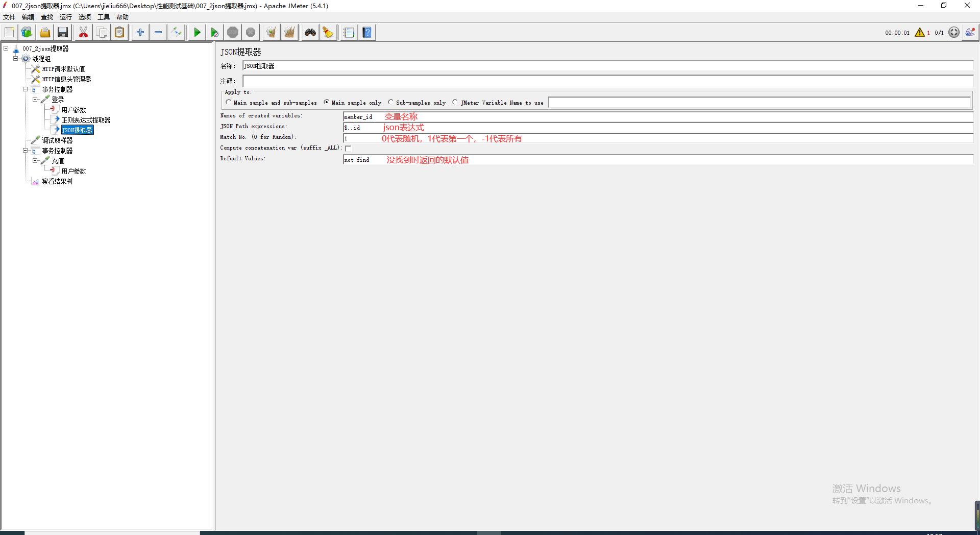
Task: Reset search with the brush icon
Action: pyautogui.click(x=328, y=32)
